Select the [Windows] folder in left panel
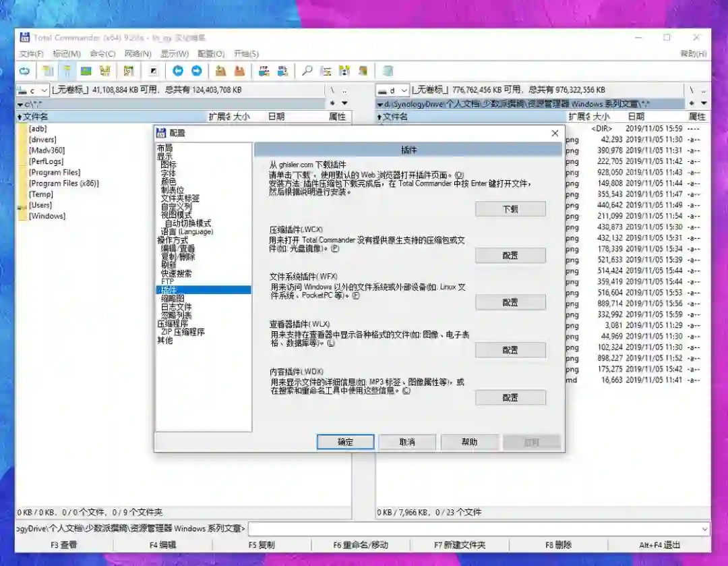Image resolution: width=728 pixels, height=566 pixels. tap(47, 216)
